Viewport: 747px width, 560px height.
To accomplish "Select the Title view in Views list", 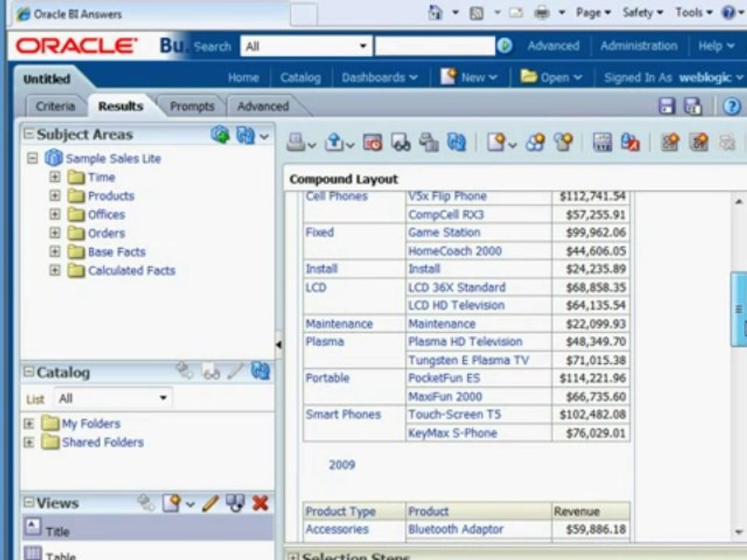I will point(148,527).
